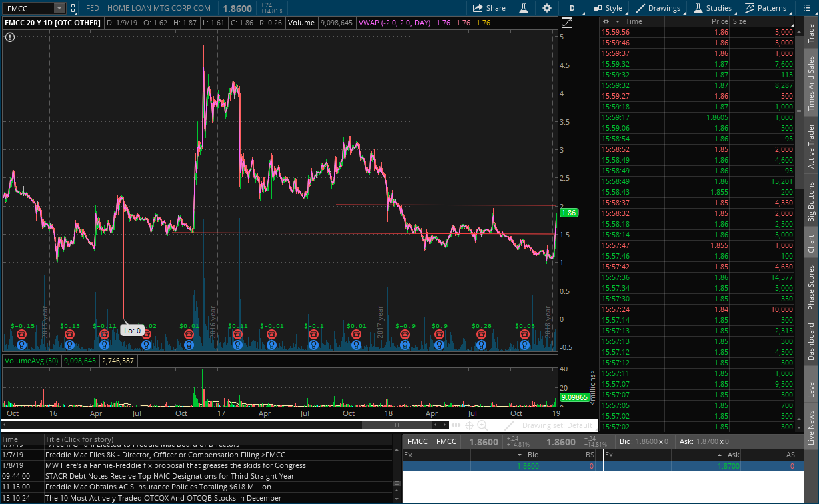819x504 pixels.
Task: Open the Times And Sales side tab
Action: point(811,83)
